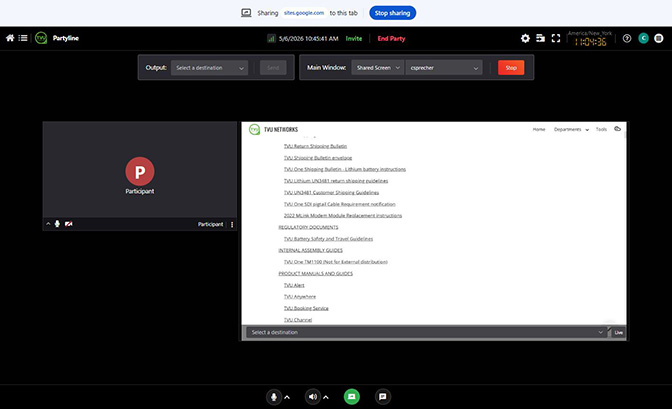Open the apps grid icon at far right
The image size is (672, 409).
(x=659, y=38)
